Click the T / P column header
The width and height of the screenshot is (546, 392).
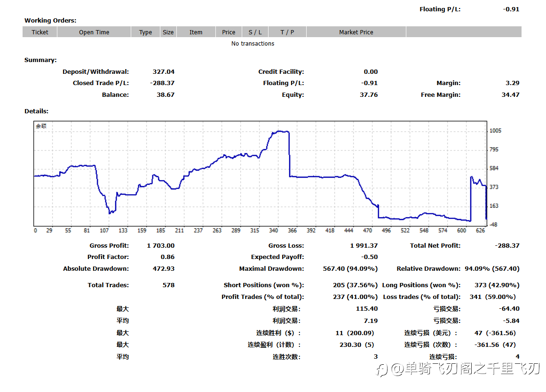[287, 32]
